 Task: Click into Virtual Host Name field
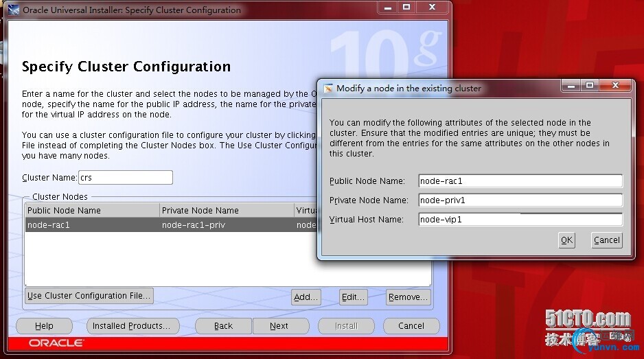[520, 220]
